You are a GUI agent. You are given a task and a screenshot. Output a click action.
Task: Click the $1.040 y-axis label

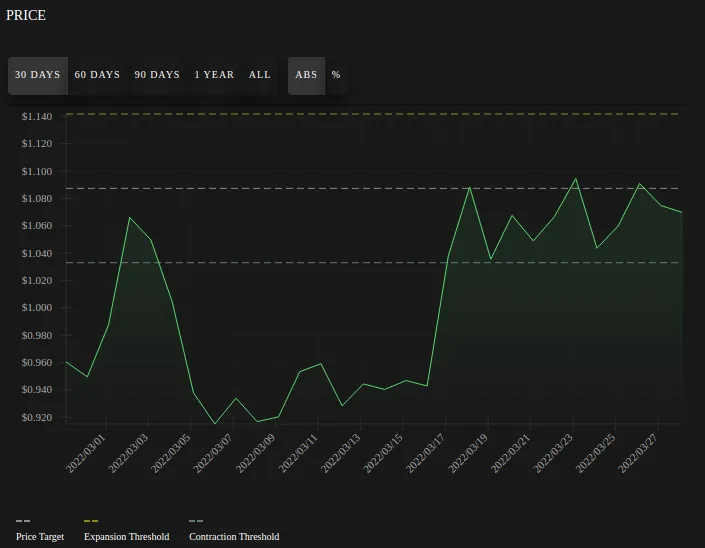tap(37, 253)
